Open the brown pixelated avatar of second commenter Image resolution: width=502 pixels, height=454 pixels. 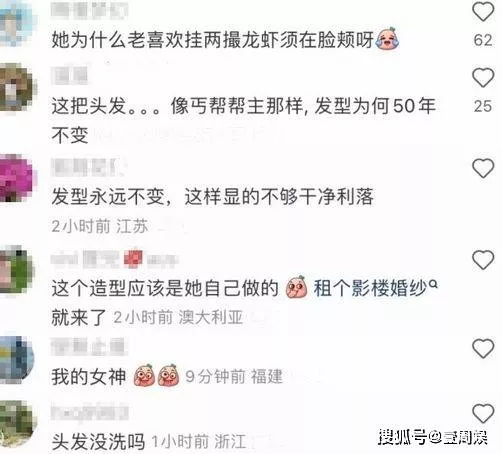(x=17, y=87)
